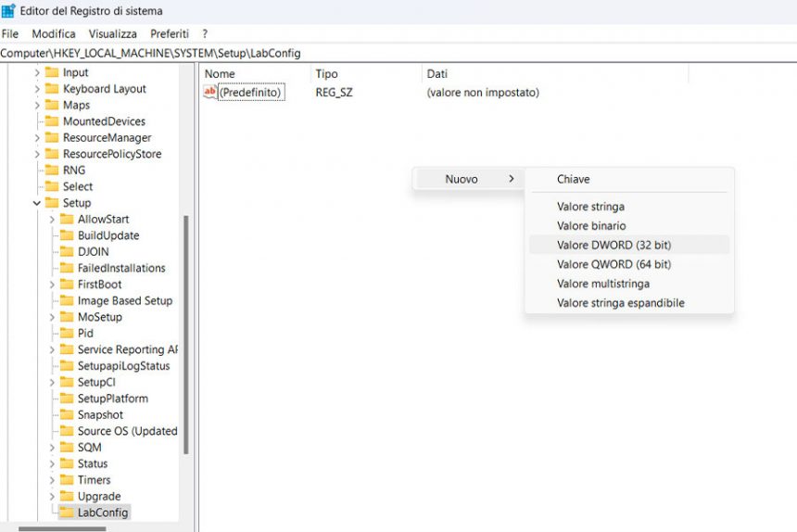Expand the SQM key
Viewport: 797px width, 532px height.
coord(52,448)
